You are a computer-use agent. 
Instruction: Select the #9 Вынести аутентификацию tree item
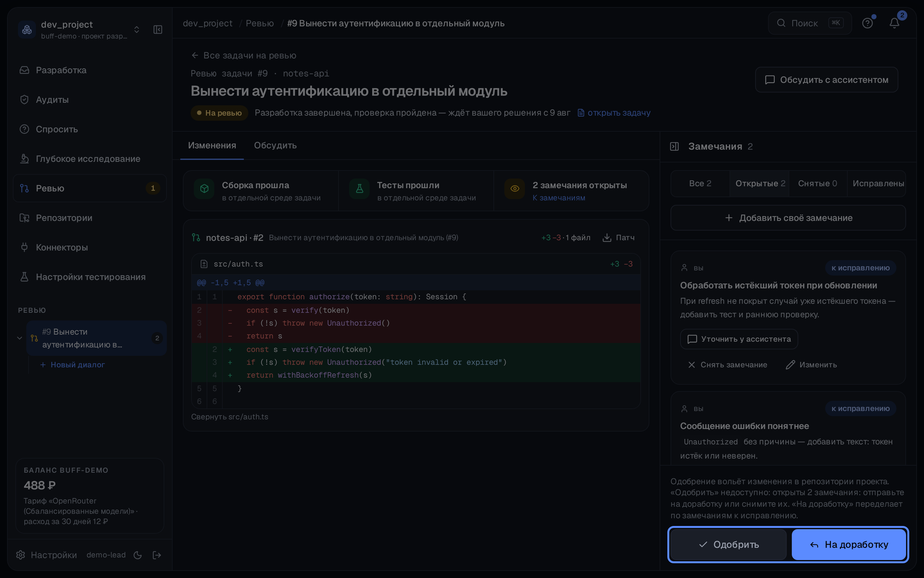point(96,338)
